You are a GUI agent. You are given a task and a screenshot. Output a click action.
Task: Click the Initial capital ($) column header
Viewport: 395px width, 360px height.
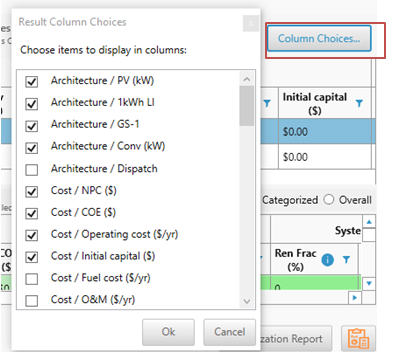(325, 103)
